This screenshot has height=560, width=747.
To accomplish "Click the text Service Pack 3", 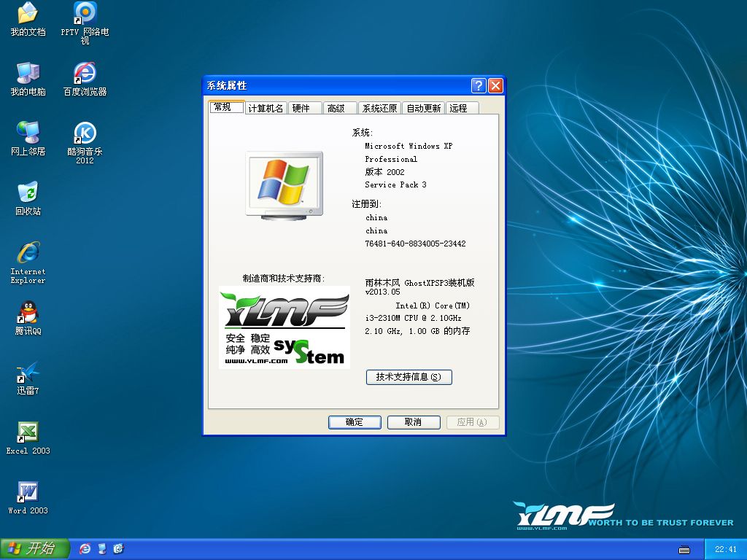I will tap(395, 184).
